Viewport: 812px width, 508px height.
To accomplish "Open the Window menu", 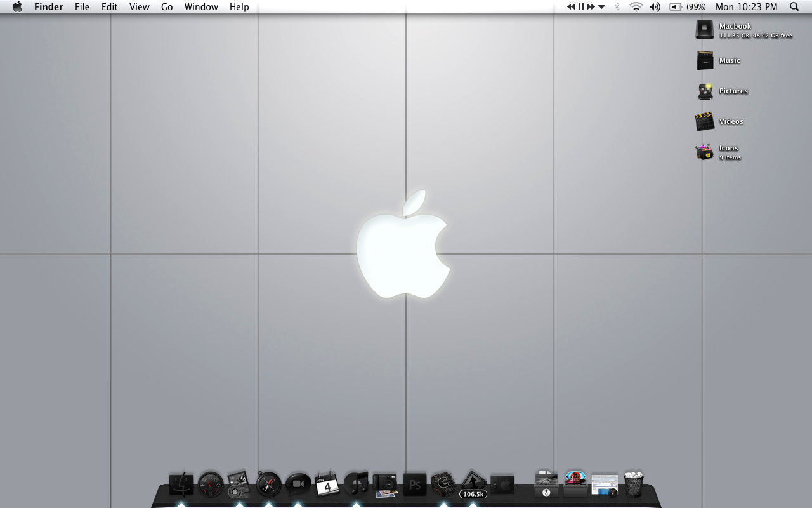I will [201, 6].
